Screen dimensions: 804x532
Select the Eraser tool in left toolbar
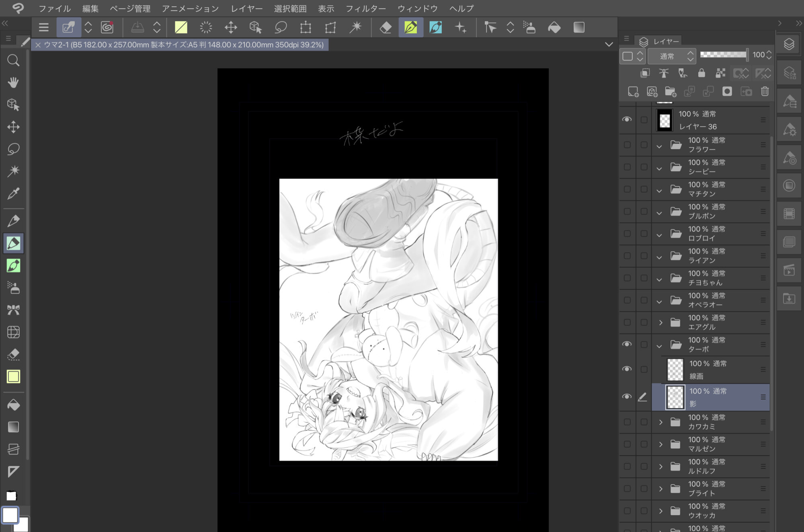coord(13,354)
